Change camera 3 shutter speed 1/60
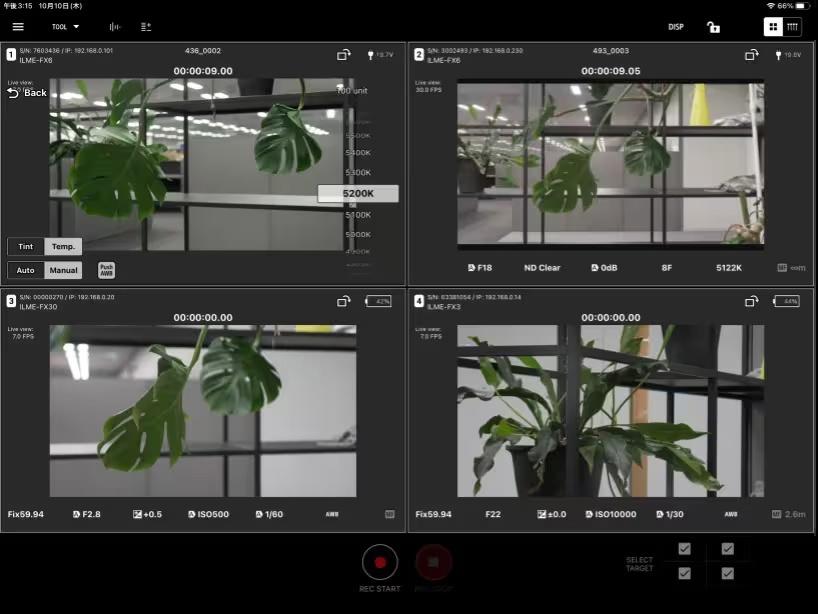The image size is (818, 614). [269, 514]
